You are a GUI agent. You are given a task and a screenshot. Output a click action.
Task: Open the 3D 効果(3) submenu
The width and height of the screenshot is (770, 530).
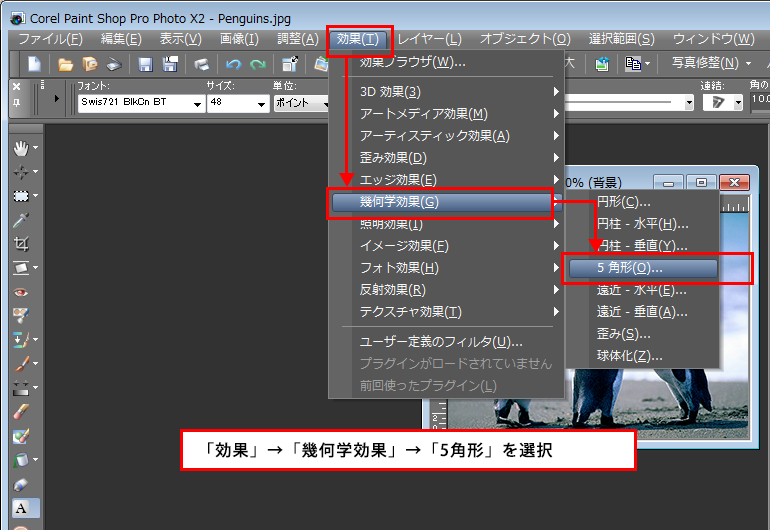point(446,92)
